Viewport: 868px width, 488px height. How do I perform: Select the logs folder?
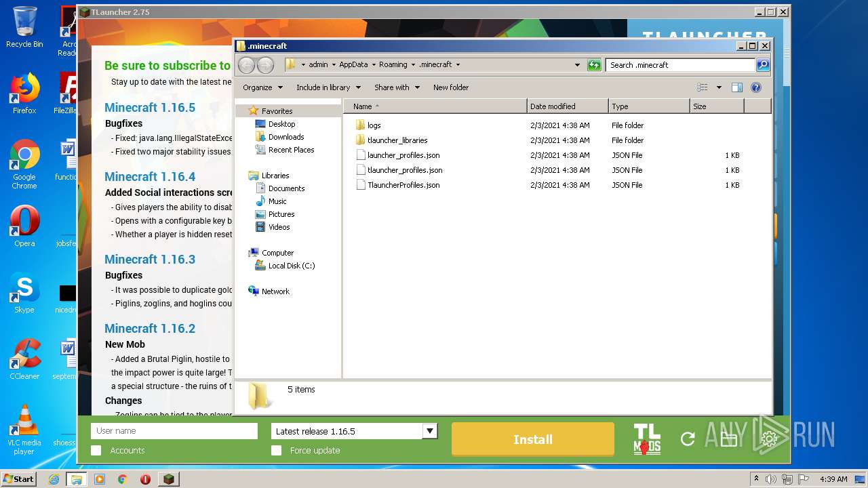pyautogui.click(x=374, y=125)
